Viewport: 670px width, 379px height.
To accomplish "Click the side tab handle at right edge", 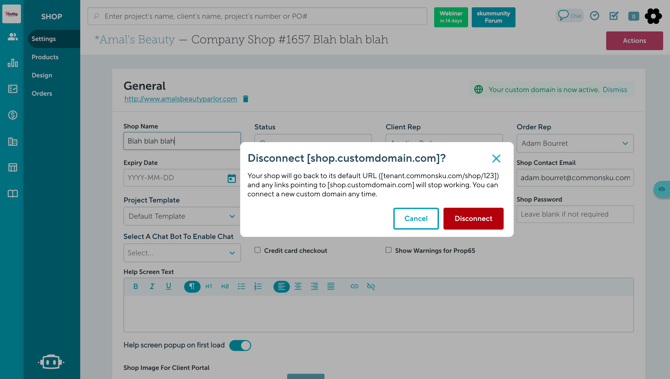I will 662,189.
